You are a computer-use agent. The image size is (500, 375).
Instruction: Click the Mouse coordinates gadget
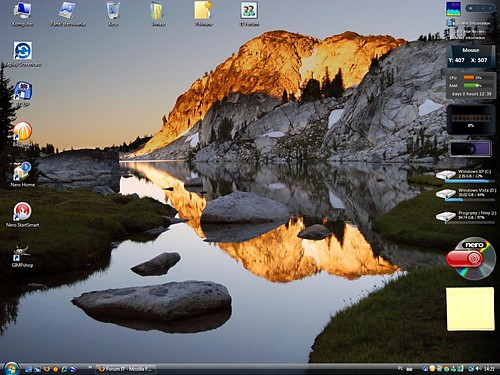point(471,56)
